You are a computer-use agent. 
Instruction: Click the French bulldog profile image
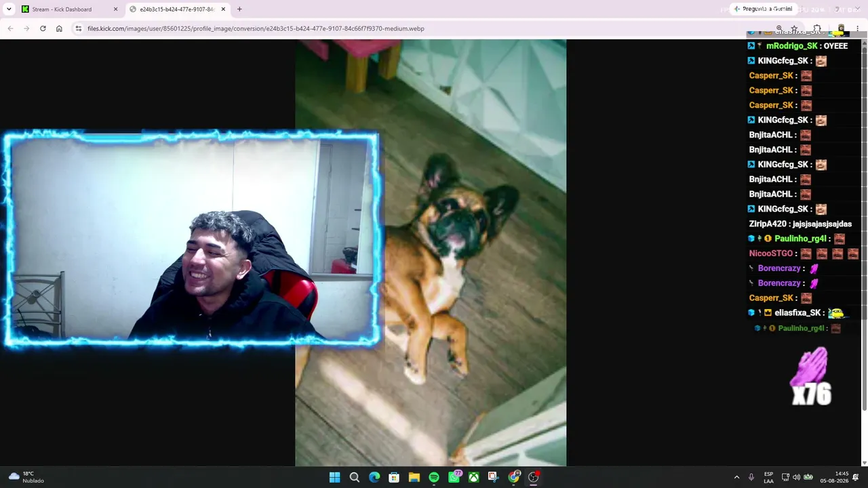(431, 253)
